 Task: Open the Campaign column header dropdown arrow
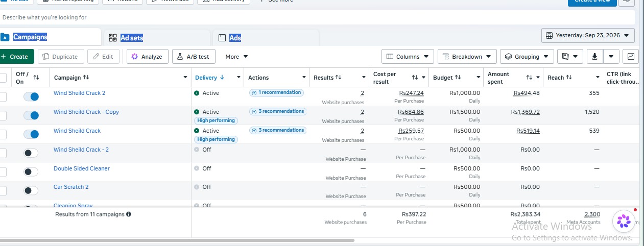pos(185,78)
